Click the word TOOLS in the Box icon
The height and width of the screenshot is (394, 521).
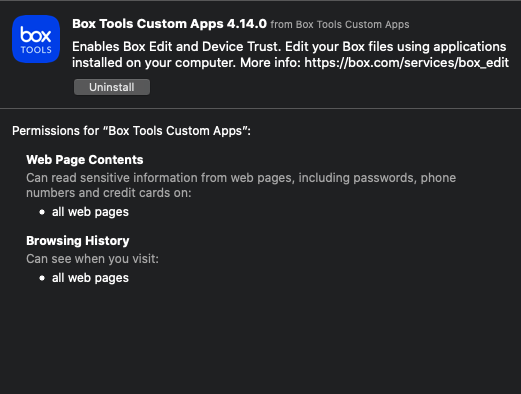pyautogui.click(x=36, y=50)
